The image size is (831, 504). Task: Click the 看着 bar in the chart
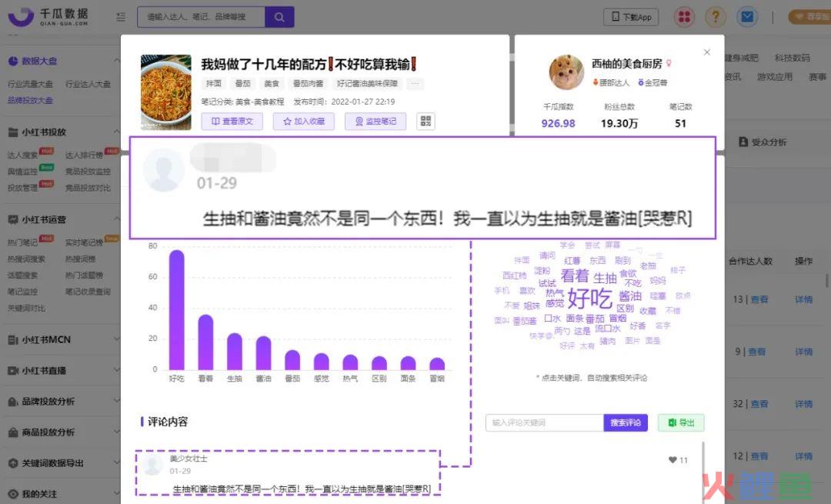click(x=205, y=342)
